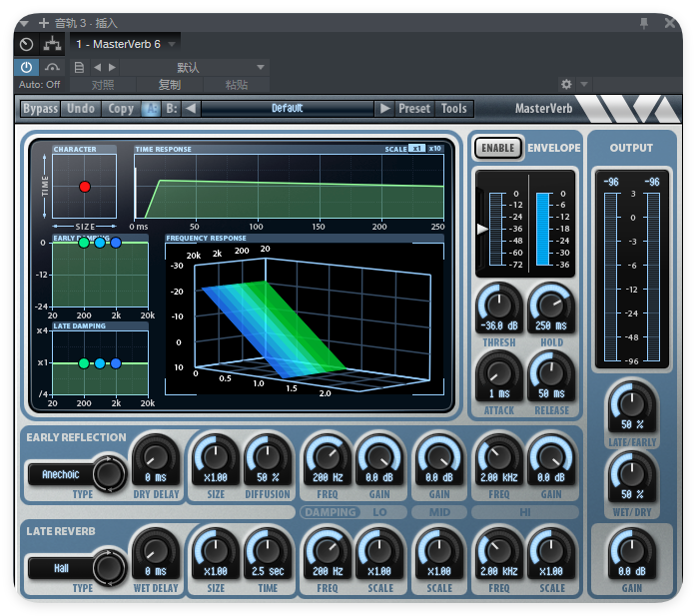
Task: Go to next host preset arrow
Action: (x=112, y=68)
